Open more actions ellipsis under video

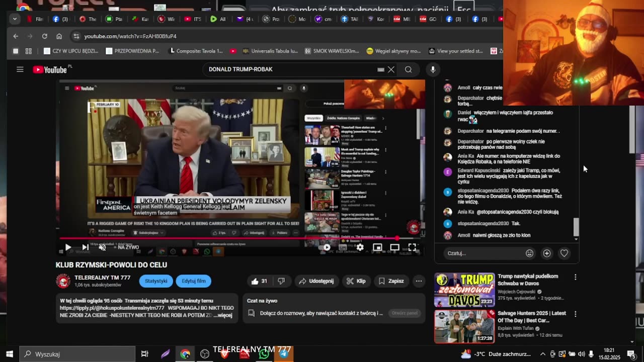tap(419, 281)
